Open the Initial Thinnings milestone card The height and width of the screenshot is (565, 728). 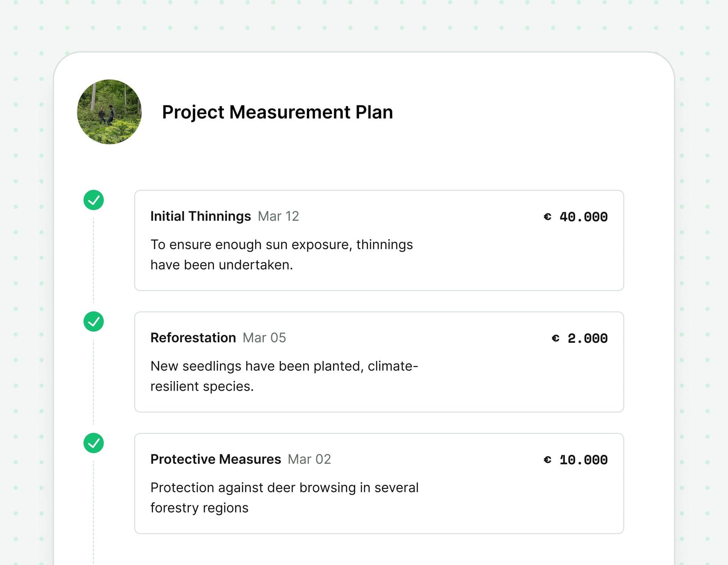378,240
